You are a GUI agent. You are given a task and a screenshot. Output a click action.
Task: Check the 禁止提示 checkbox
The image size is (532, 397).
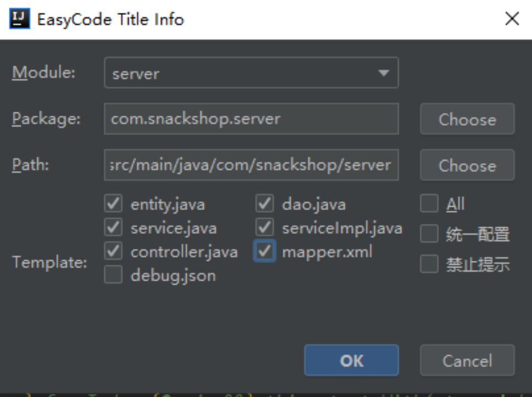click(x=429, y=265)
